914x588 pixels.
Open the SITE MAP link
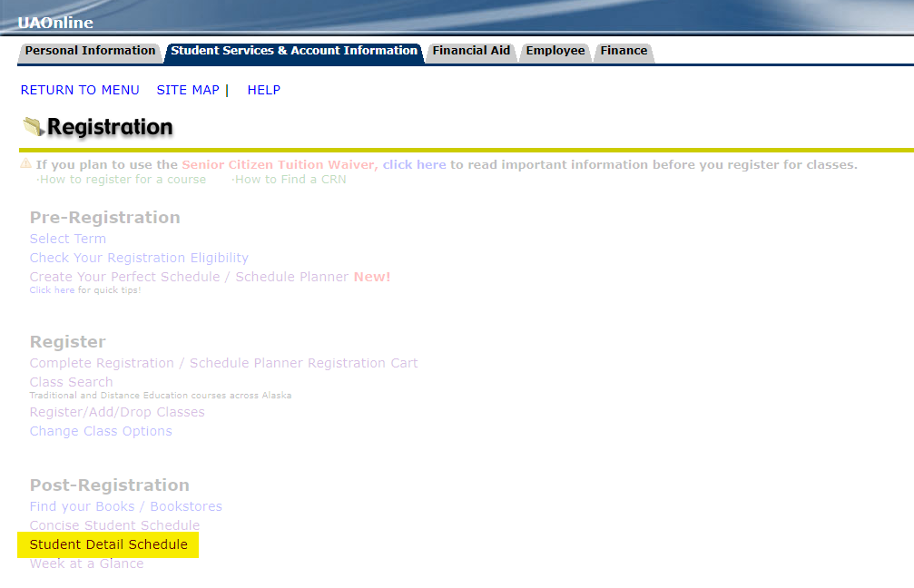188,90
